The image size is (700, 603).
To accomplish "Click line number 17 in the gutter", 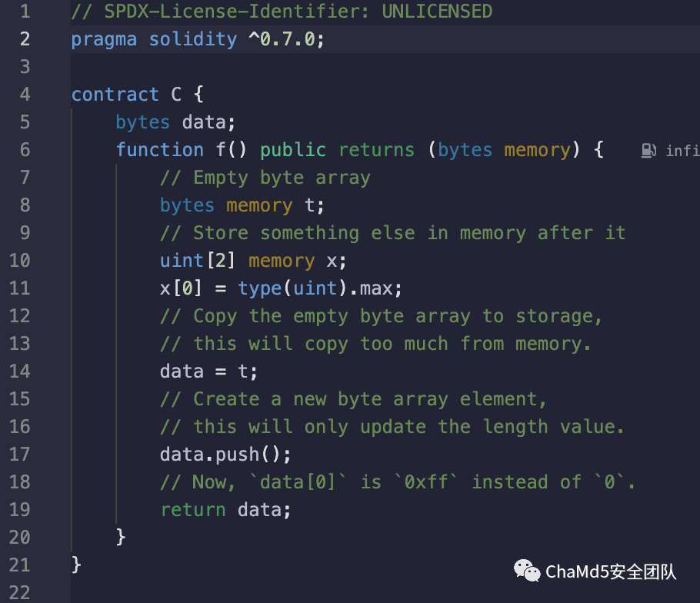I will click(20, 454).
